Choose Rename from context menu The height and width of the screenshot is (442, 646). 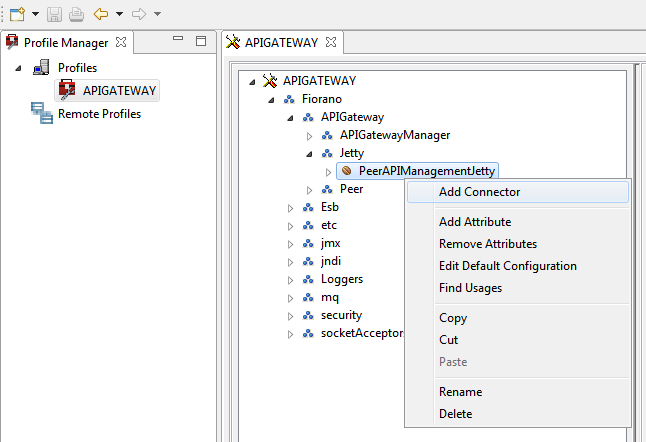pos(518,392)
